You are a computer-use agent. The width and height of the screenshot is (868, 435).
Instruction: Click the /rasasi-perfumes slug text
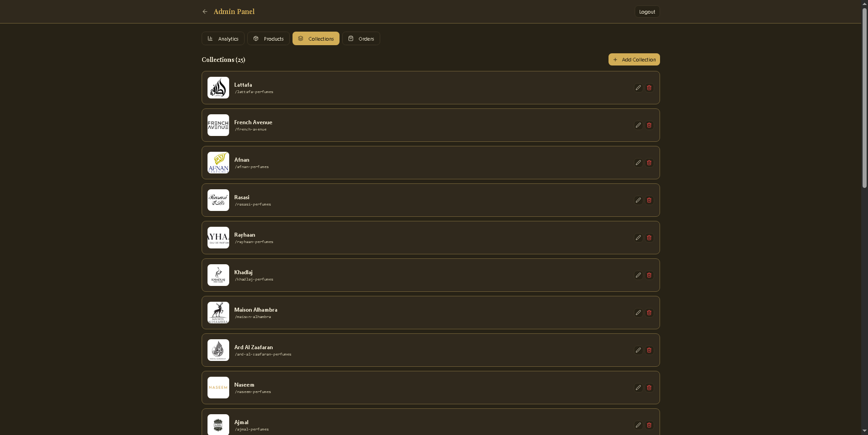[253, 205]
